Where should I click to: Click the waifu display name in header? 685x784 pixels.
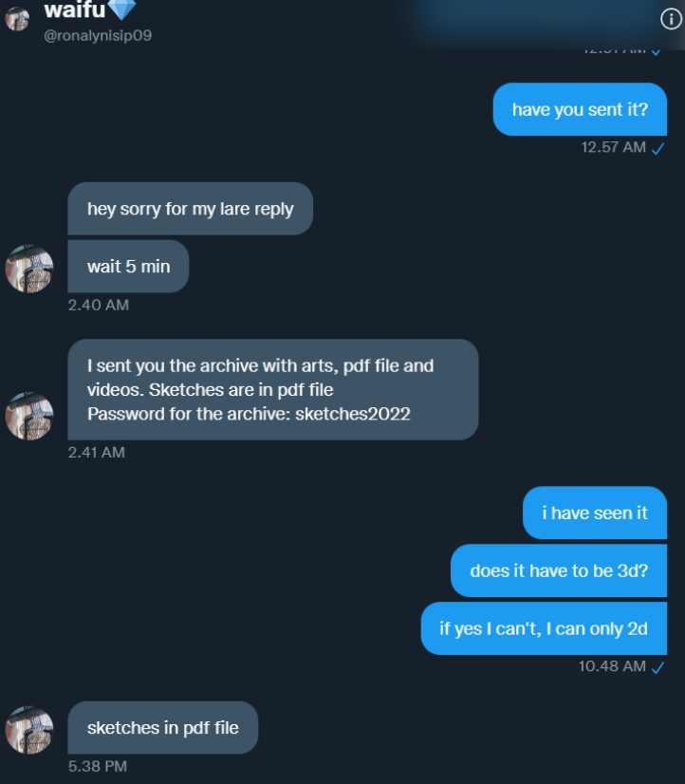[75, 10]
